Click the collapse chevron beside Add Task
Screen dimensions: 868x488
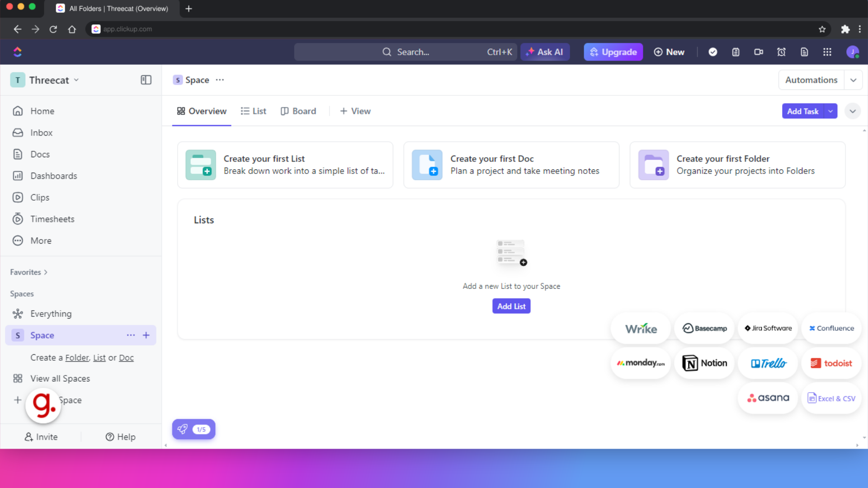pyautogui.click(x=852, y=111)
